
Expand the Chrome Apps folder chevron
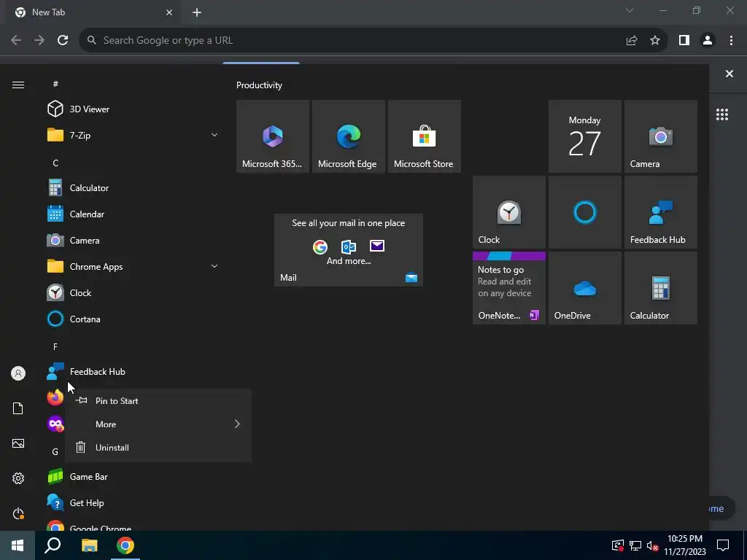pyautogui.click(x=214, y=266)
